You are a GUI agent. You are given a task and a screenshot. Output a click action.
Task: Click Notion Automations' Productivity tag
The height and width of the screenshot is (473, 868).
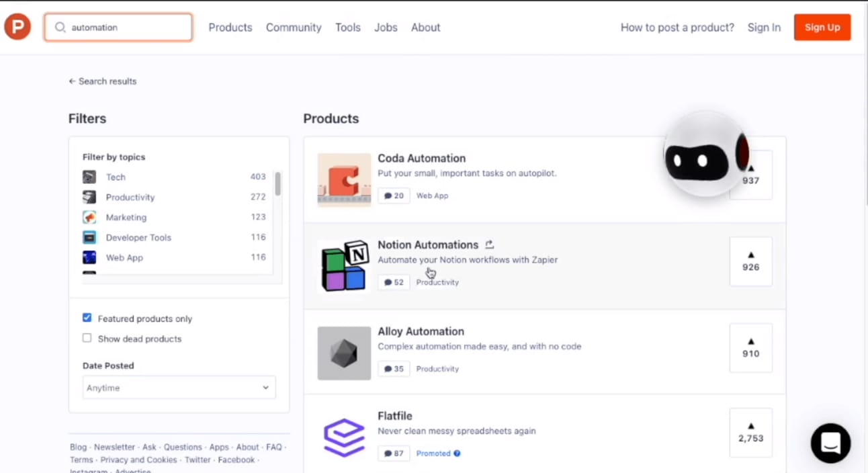point(437,283)
